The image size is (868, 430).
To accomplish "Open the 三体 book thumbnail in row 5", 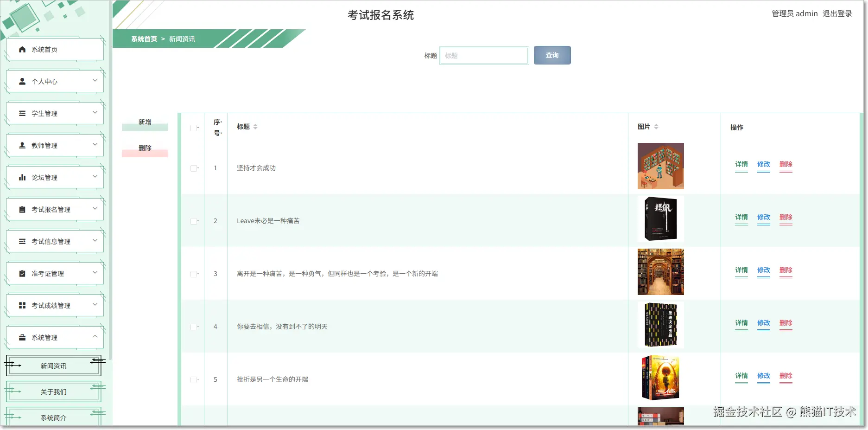I will [661, 378].
